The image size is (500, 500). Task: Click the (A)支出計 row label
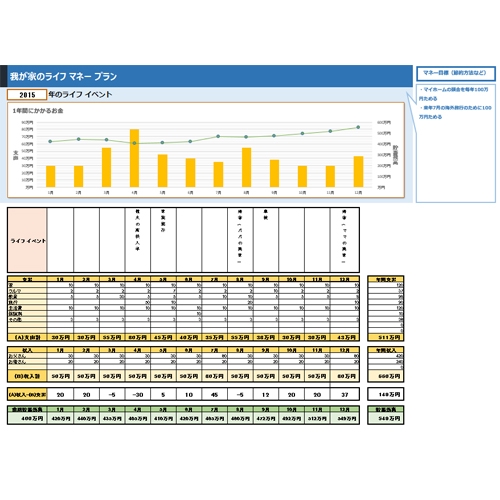27,337
